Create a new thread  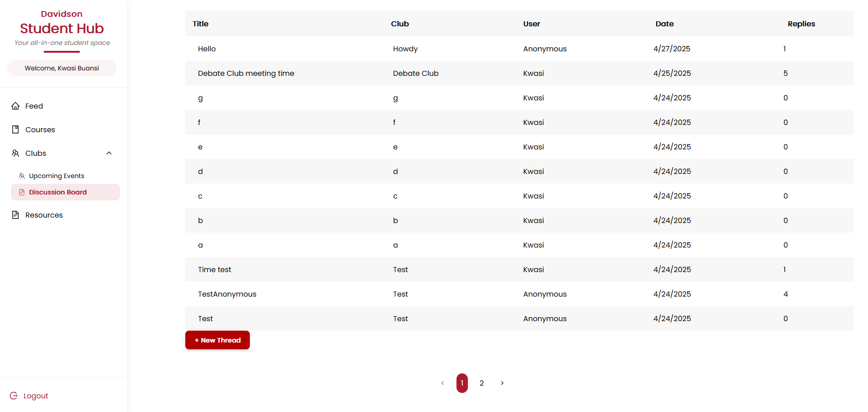pyautogui.click(x=218, y=340)
